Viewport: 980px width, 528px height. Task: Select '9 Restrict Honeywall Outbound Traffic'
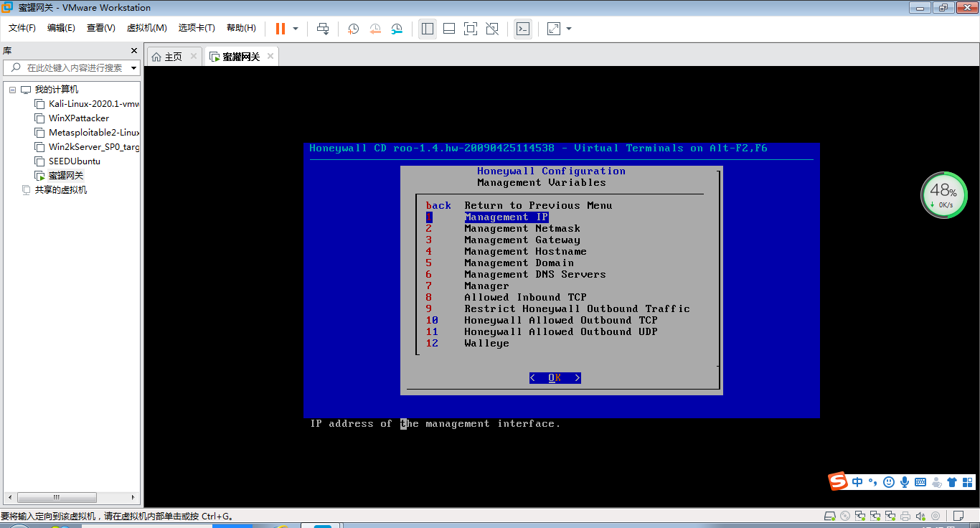558,308
